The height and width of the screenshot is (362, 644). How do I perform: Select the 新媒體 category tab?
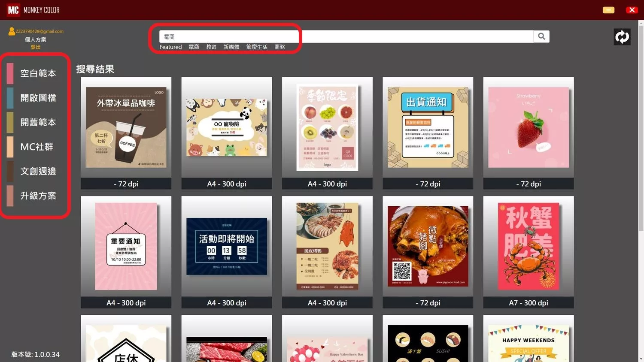[x=231, y=47]
